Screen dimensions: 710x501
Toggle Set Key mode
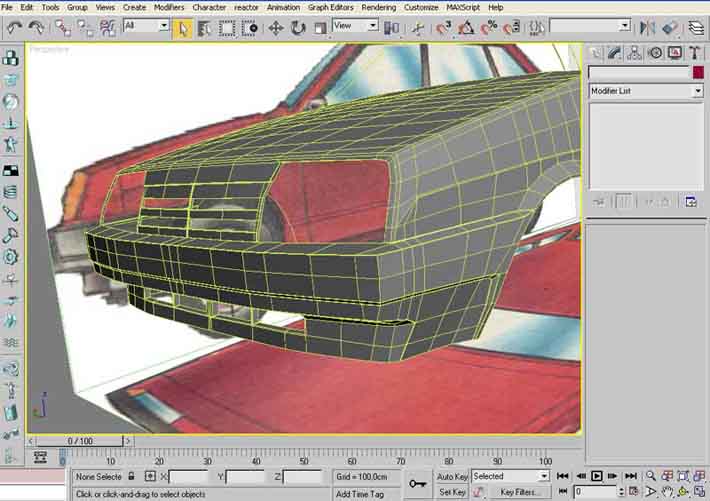click(x=452, y=492)
